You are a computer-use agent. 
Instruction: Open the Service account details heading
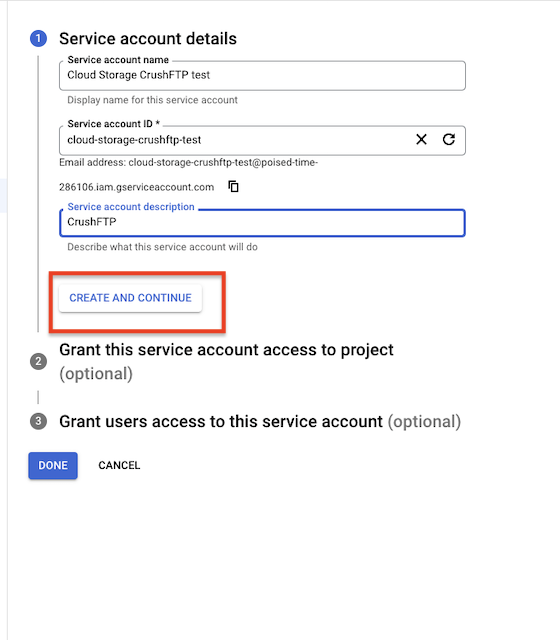tap(148, 39)
